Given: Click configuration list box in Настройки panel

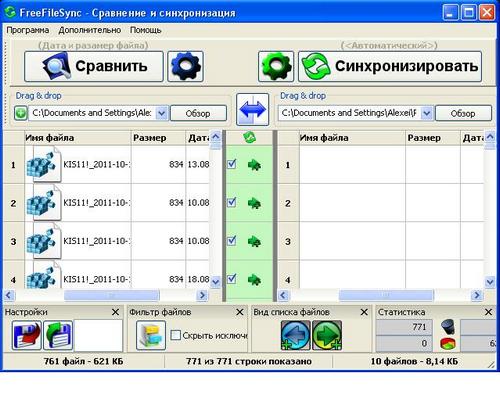Looking at the screenshot, I should [98, 335].
